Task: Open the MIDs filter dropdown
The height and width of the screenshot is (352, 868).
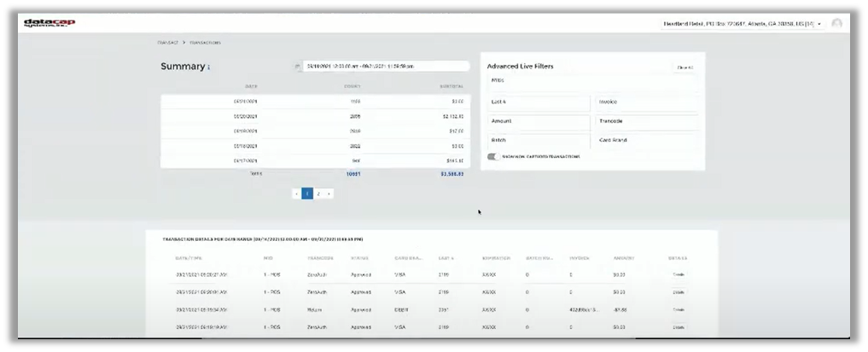Action: [591, 81]
